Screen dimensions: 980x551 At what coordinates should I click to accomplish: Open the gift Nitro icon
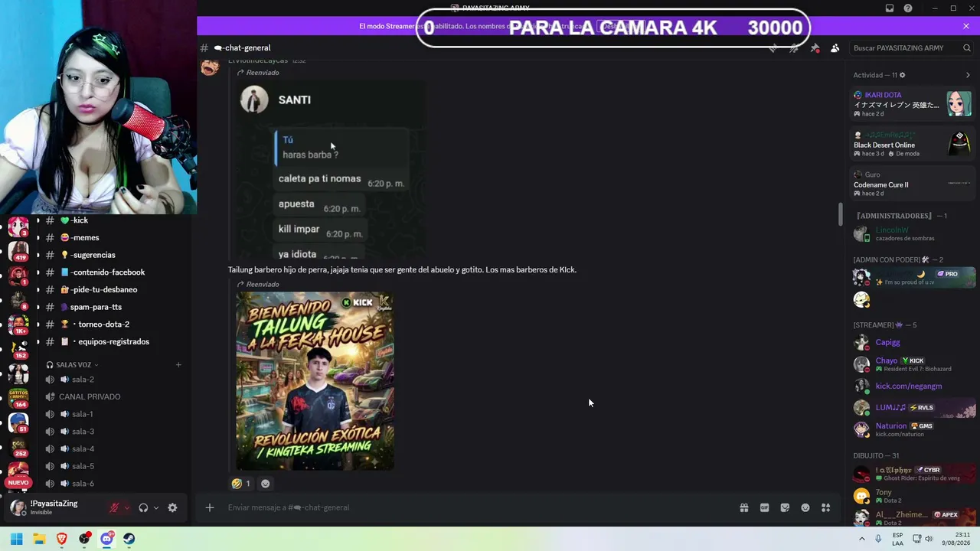[743, 507]
